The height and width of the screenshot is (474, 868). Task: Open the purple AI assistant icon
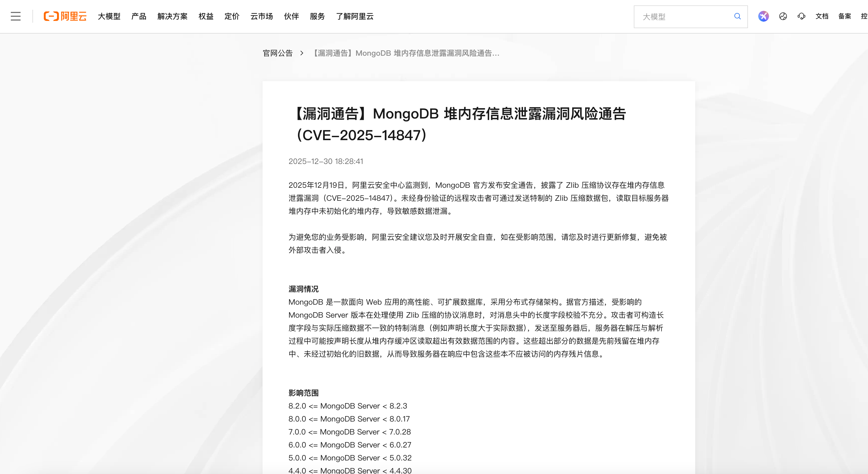pos(763,16)
